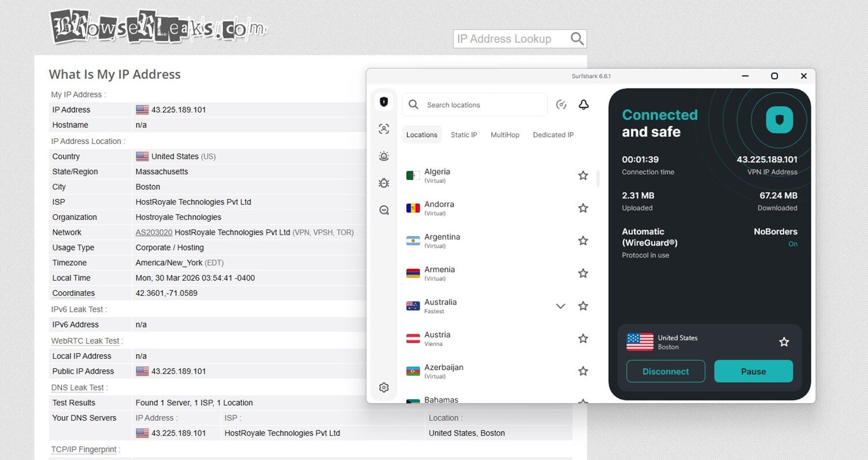
Task: Switch to the Static IP tab
Action: (464, 135)
